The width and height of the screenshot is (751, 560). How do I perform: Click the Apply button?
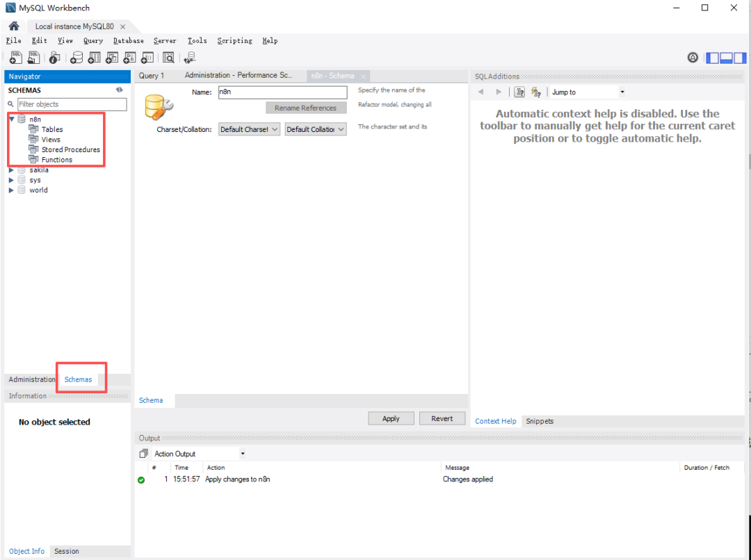[391, 418]
